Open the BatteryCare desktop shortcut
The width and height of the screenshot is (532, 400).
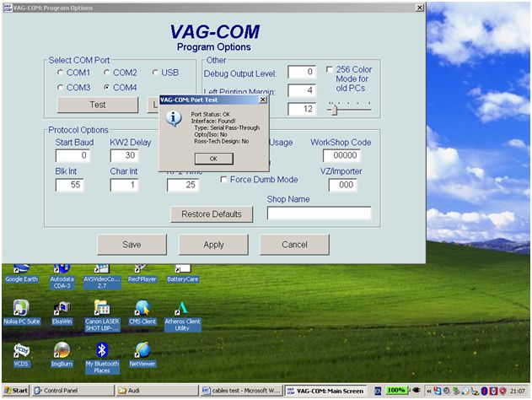183,275
